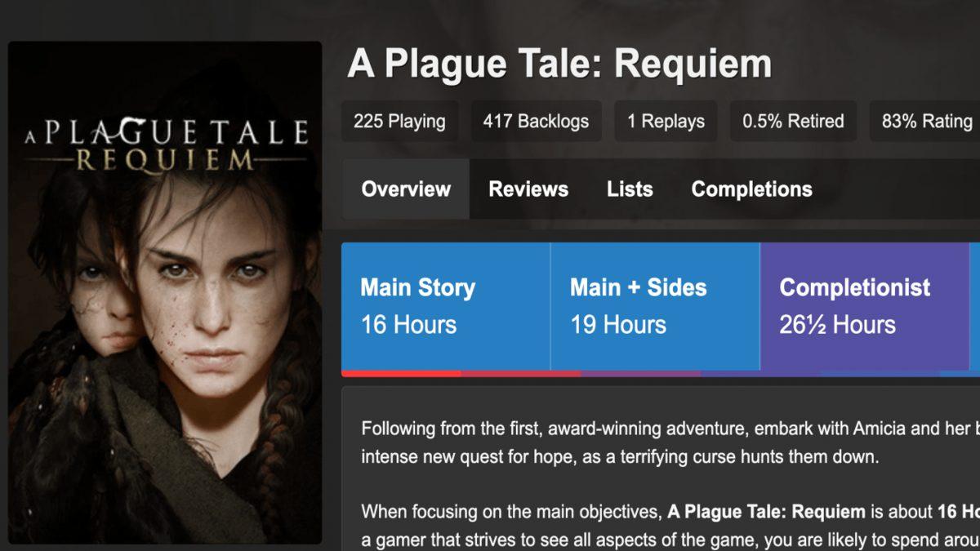The height and width of the screenshot is (551, 980).
Task: Click the 0.5% Retired stat
Action: pos(793,121)
